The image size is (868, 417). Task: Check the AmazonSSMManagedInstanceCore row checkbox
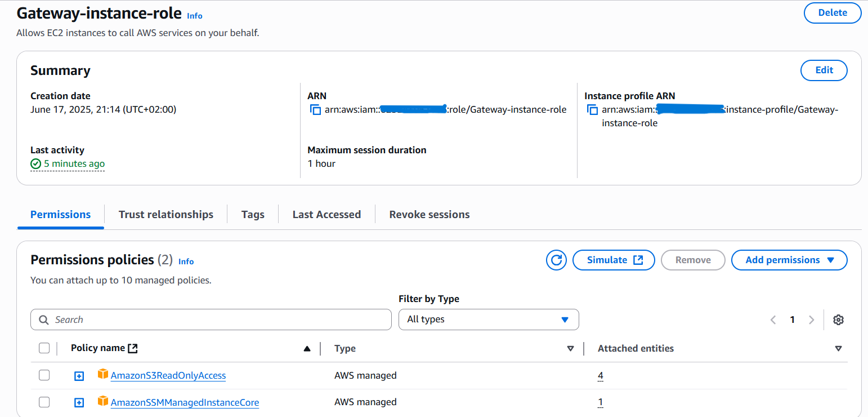tap(44, 402)
